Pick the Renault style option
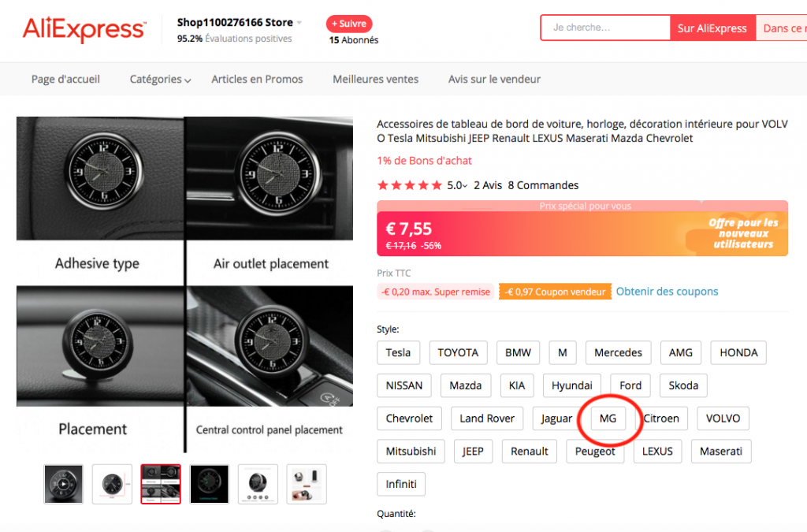Viewport: 807px width, 532px height. click(x=529, y=452)
